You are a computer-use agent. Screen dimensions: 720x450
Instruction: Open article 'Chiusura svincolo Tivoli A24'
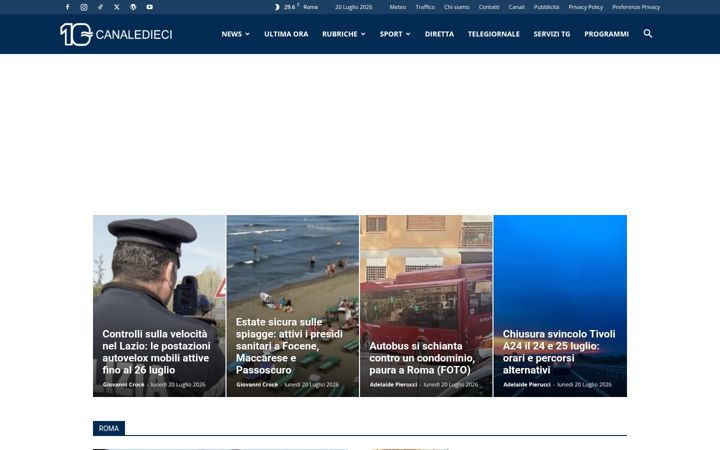tap(559, 352)
